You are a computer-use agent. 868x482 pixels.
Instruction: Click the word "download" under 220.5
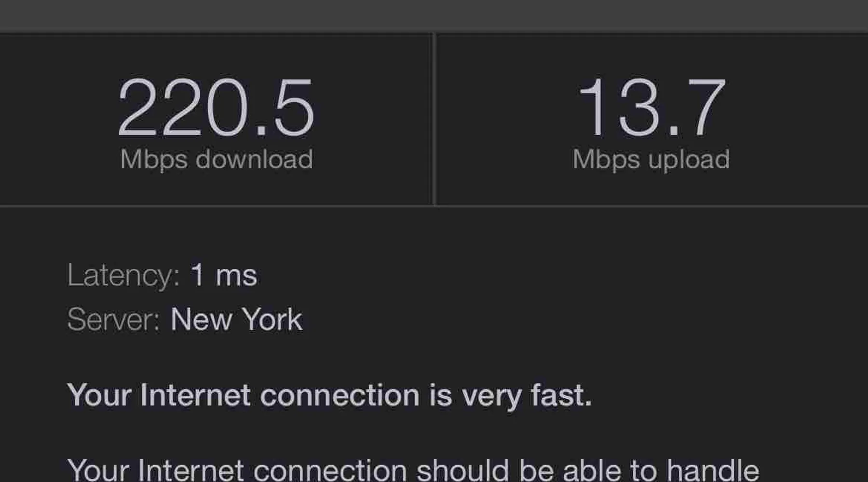tap(254, 160)
